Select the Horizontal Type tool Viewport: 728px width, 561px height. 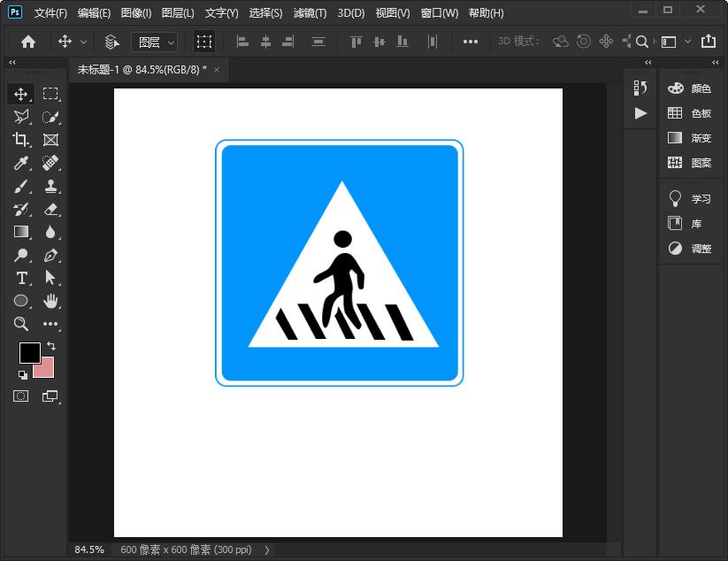21,278
